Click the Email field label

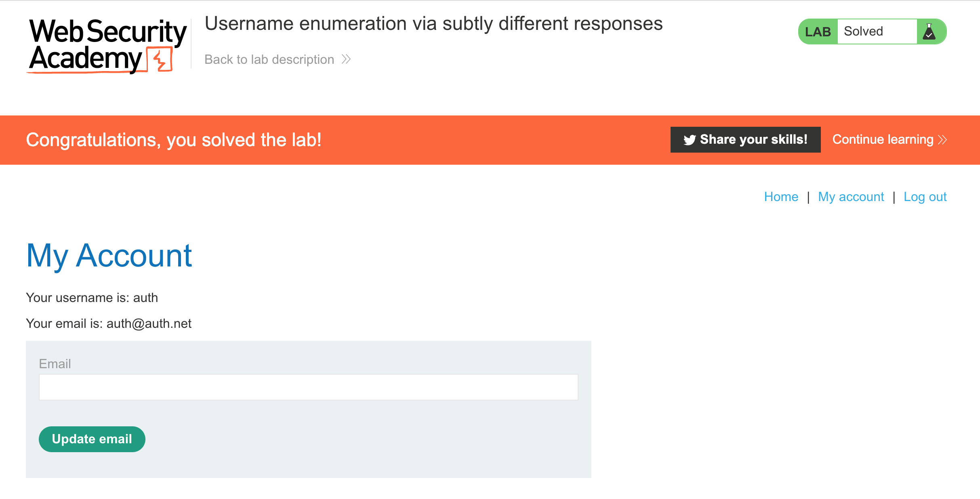point(55,364)
